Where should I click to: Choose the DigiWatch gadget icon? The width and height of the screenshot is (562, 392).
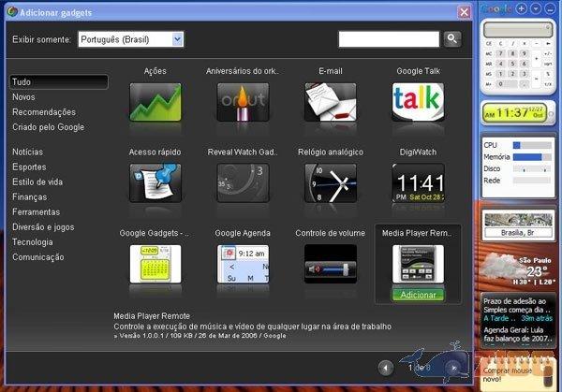click(x=417, y=181)
